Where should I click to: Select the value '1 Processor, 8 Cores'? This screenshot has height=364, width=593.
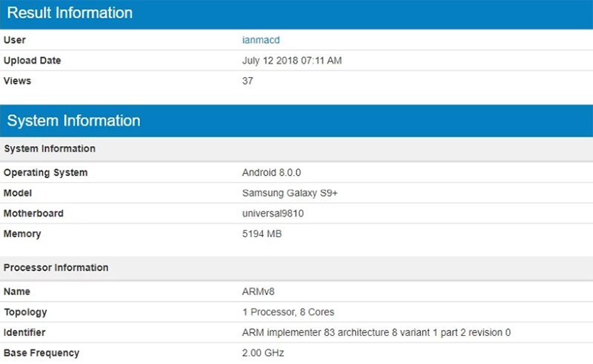[x=288, y=312]
